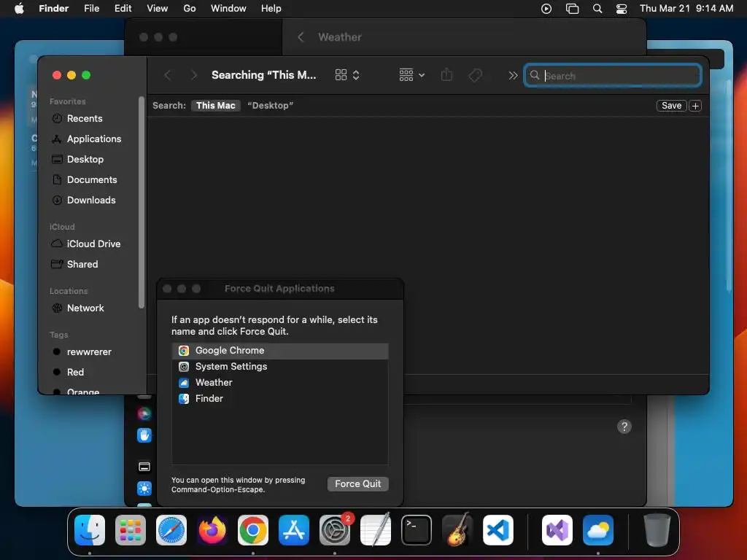This screenshot has height=560, width=747.
Task: Open icon view switcher dropdown
Action: pyautogui.click(x=347, y=75)
